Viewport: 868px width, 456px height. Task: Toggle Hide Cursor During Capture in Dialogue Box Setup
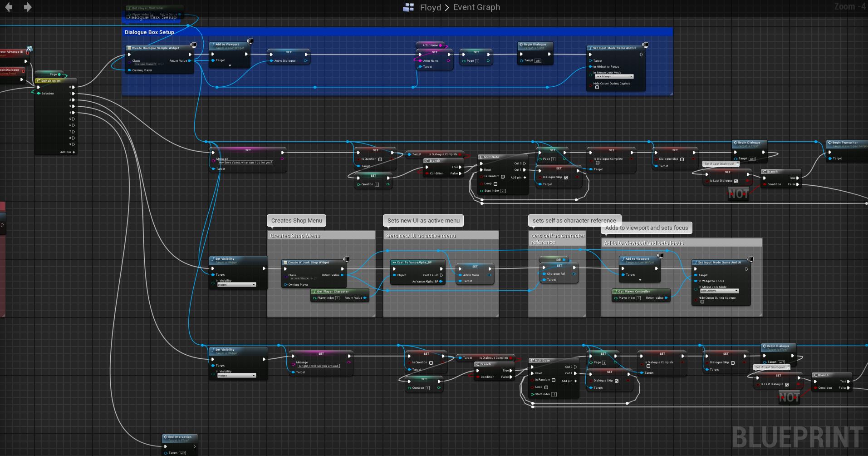click(597, 87)
